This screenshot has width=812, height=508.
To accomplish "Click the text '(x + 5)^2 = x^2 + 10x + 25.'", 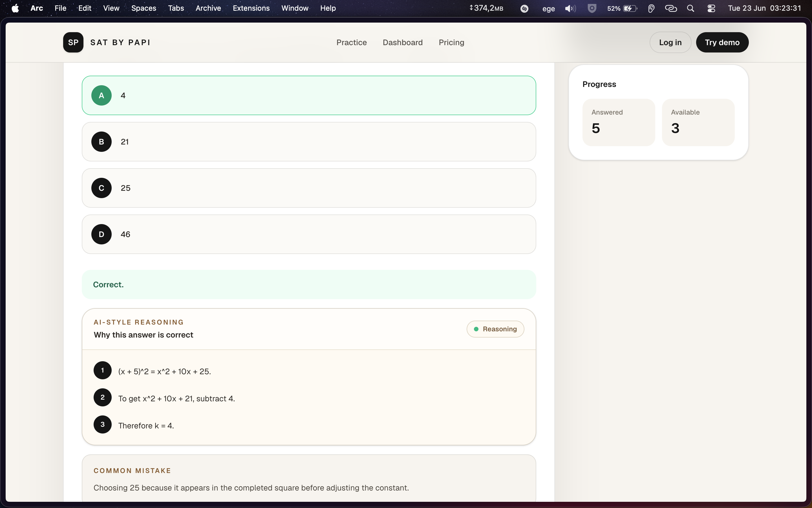I will click(x=164, y=372).
